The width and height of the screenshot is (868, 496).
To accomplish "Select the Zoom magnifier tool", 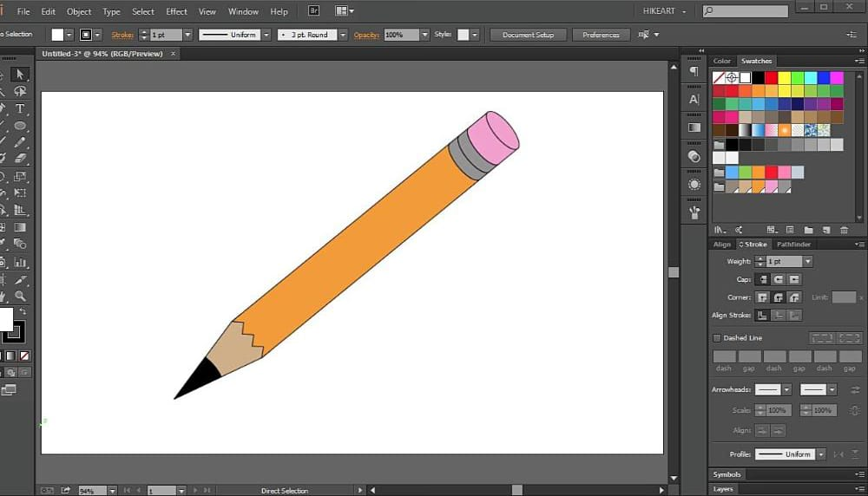I will click(x=20, y=296).
